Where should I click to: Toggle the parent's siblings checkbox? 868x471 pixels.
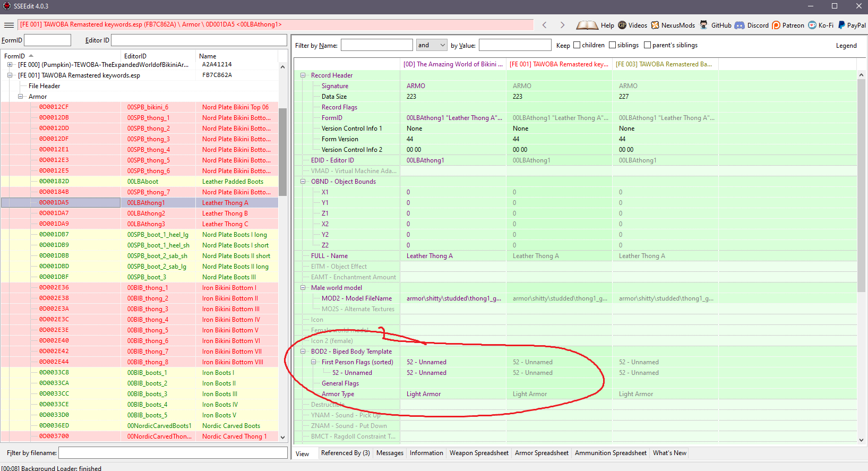tap(648, 45)
